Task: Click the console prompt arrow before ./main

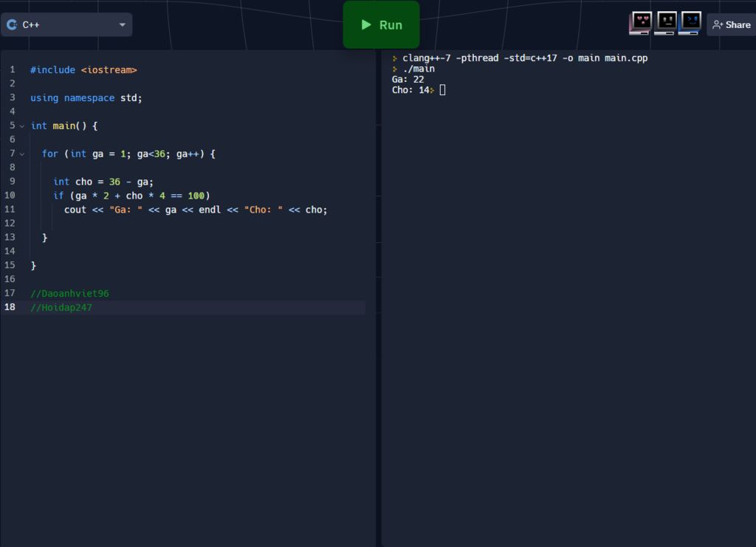Action: [395, 69]
